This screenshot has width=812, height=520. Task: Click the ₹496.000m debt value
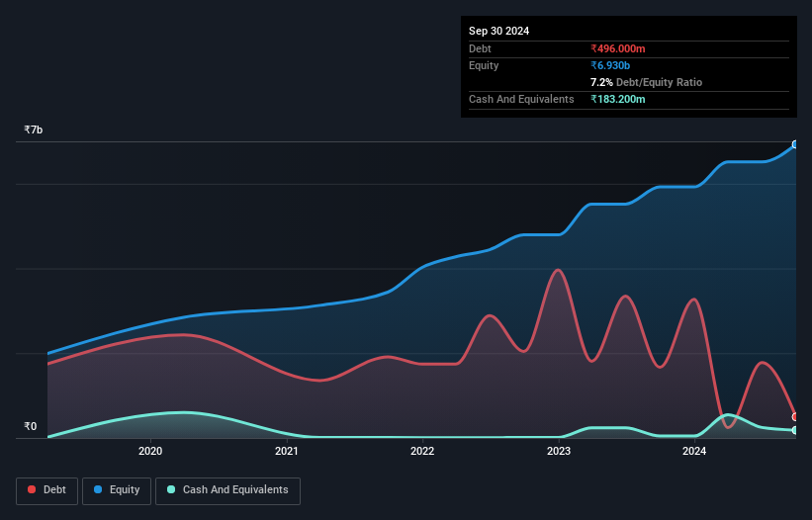click(x=618, y=48)
